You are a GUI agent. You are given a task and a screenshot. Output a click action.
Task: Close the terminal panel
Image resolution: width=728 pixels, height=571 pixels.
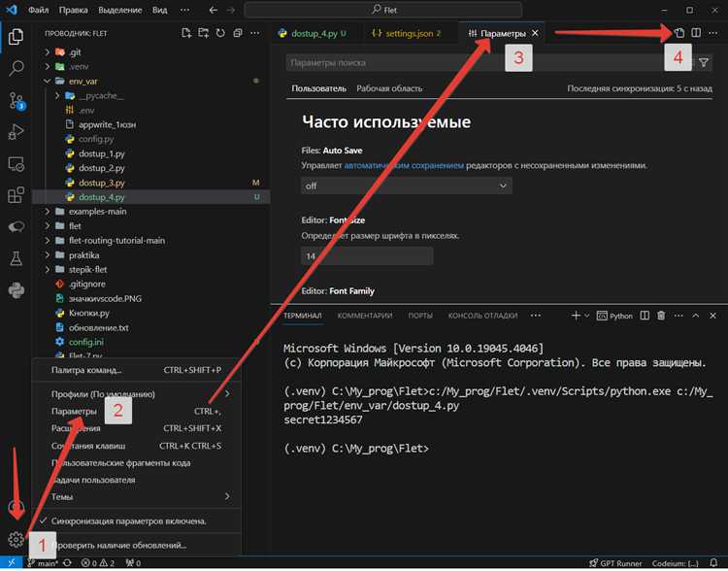[x=712, y=316]
